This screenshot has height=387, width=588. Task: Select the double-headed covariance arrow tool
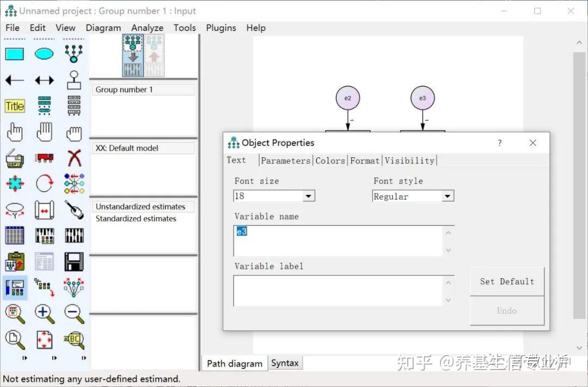pos(44,79)
